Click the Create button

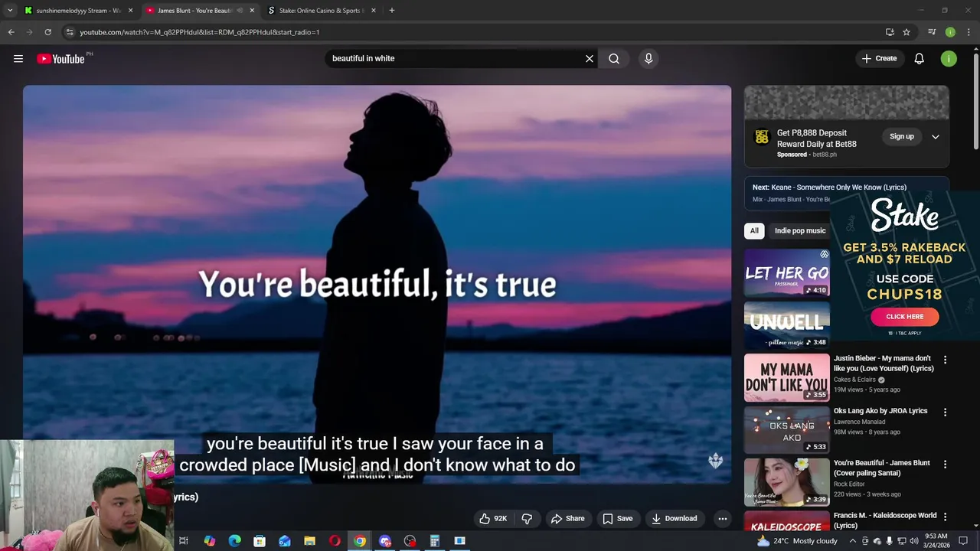[879, 58]
